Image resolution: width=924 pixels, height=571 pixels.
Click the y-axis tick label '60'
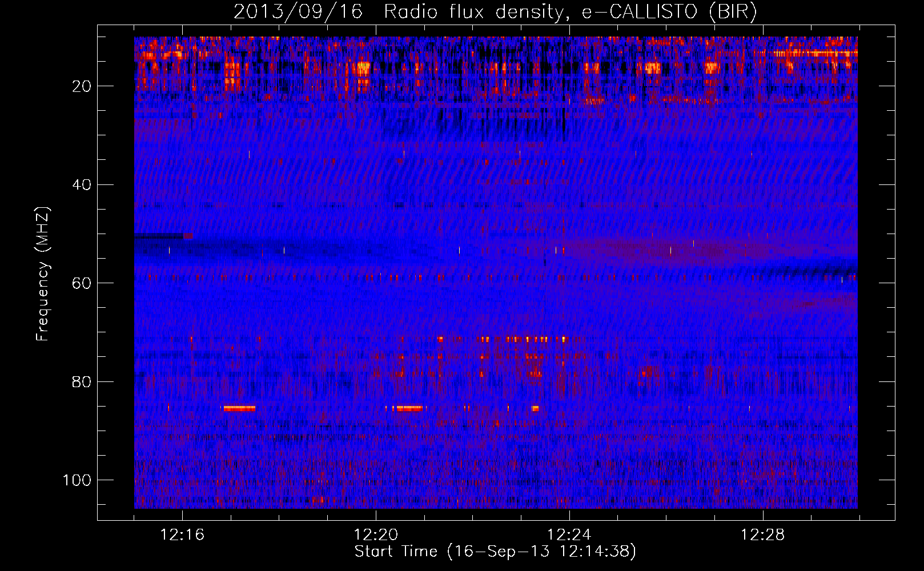point(82,283)
